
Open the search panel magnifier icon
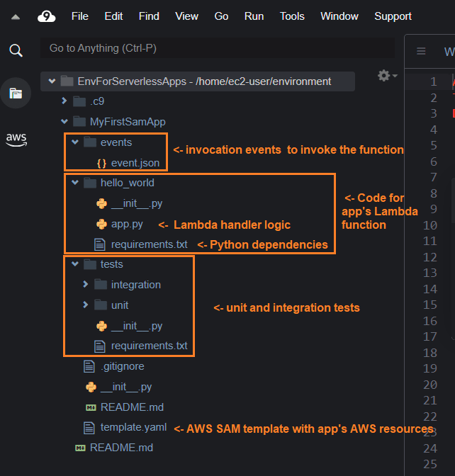click(16, 50)
